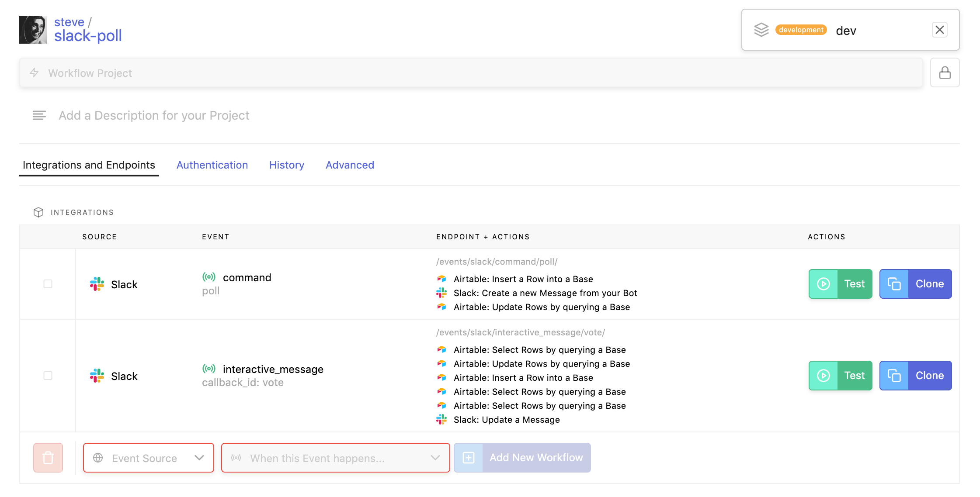The image size is (980, 497).
Task: Click the lock icon beside the project name field
Action: click(x=945, y=72)
